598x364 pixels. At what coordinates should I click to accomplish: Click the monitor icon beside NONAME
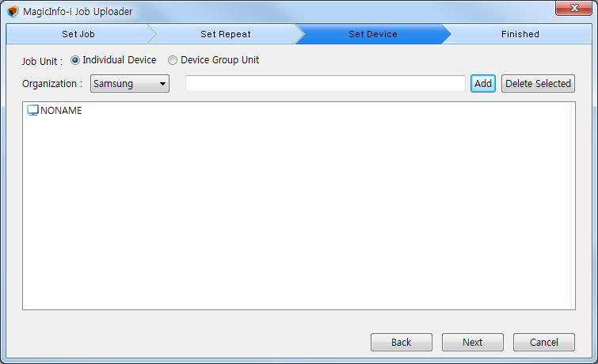click(32, 111)
